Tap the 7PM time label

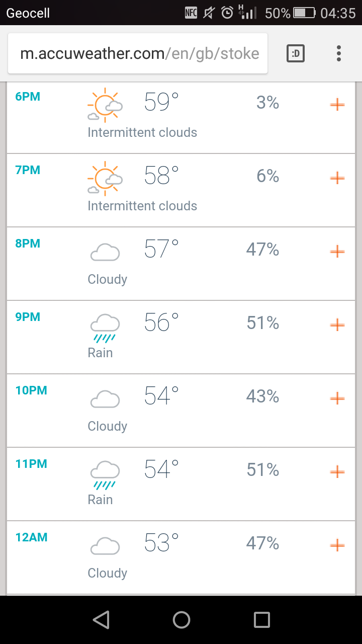28,170
